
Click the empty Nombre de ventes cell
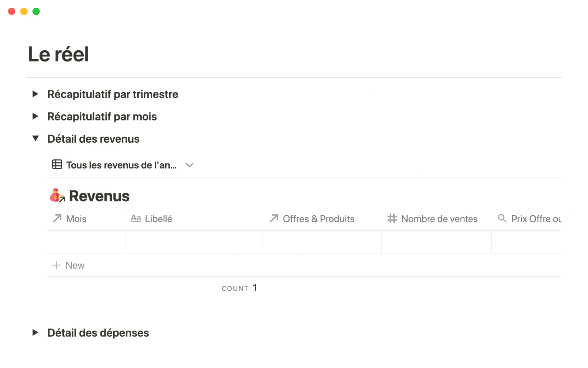436,242
